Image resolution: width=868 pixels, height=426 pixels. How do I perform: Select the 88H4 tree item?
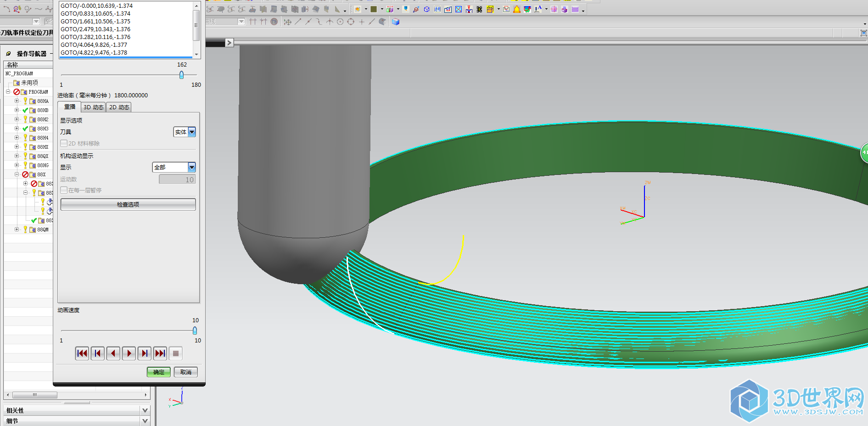coord(43,138)
